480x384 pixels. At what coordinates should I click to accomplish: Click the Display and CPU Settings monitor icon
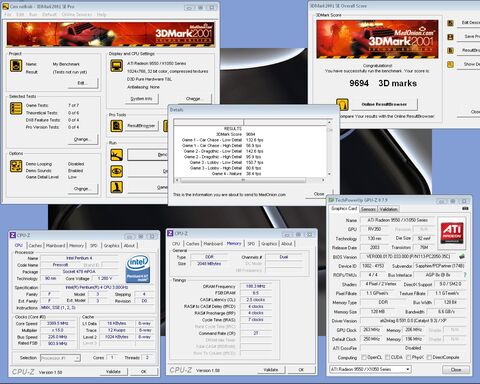116,66
